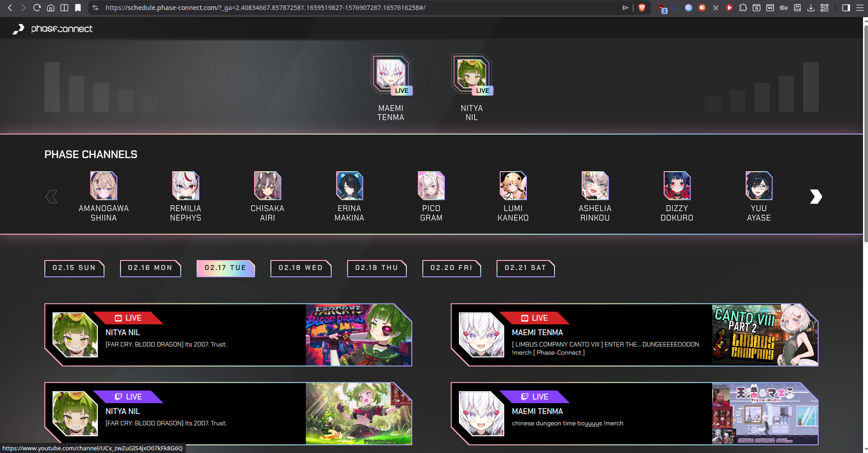
Task: Click the PHASE CHANNELS heading
Action: tap(91, 154)
